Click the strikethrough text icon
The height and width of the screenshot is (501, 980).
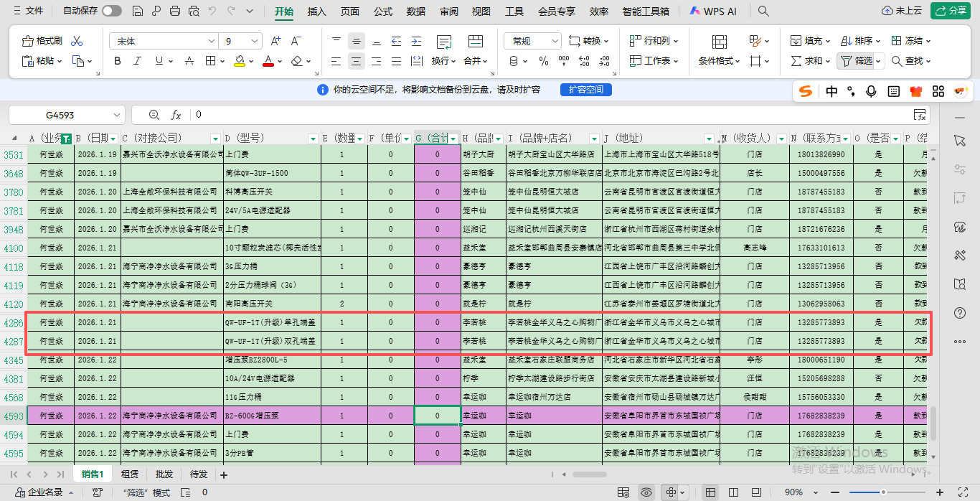pos(189,61)
